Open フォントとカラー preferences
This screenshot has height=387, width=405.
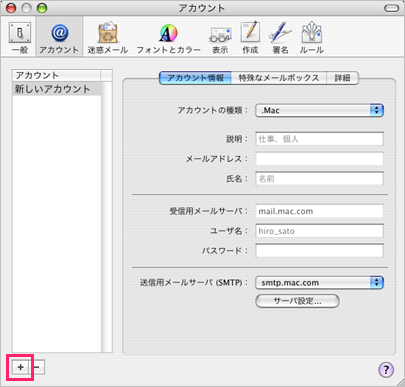point(168,38)
